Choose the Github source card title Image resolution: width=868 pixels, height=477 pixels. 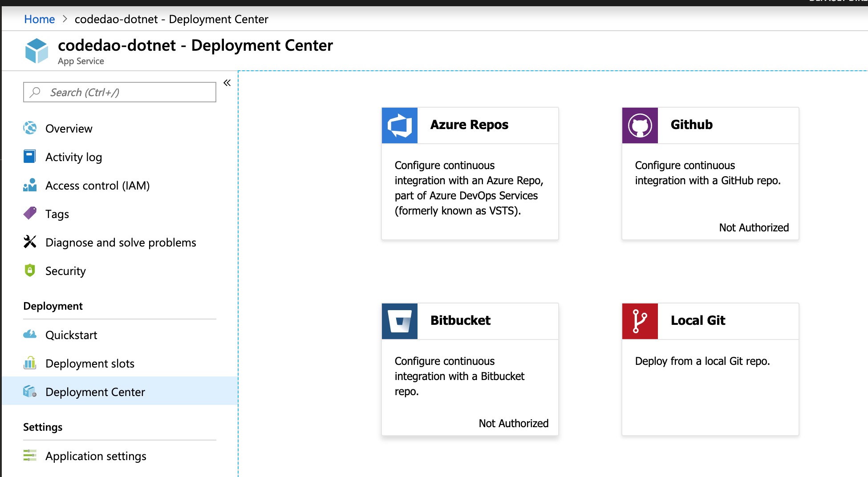[691, 125]
